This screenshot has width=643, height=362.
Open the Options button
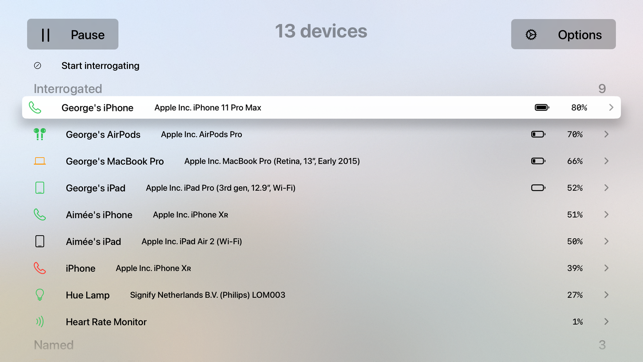point(563,34)
